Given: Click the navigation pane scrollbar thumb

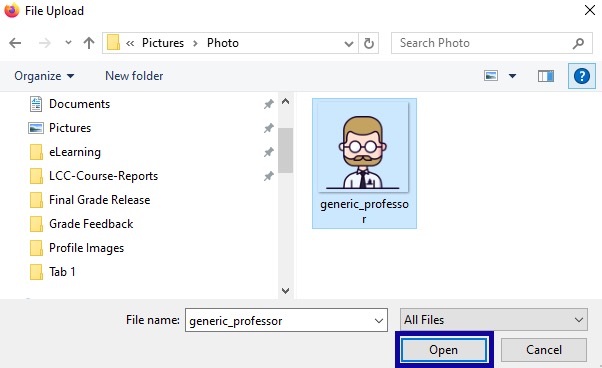Looking at the screenshot, I should (285, 150).
